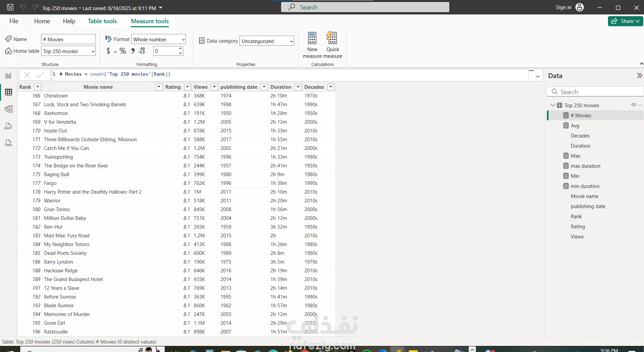Open the file title dropdown arrow

pyautogui.click(x=160, y=8)
